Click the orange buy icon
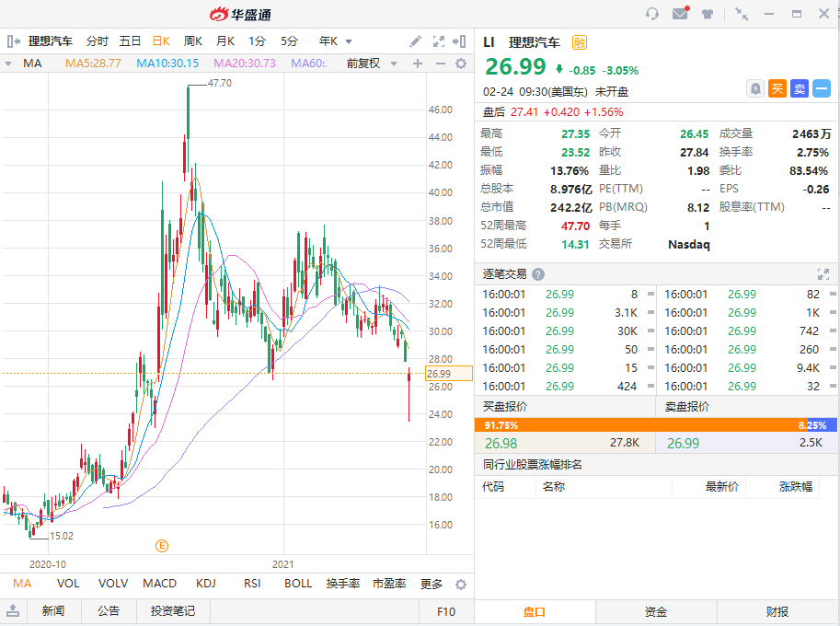Screen dimensions: 840x626 point(777,88)
